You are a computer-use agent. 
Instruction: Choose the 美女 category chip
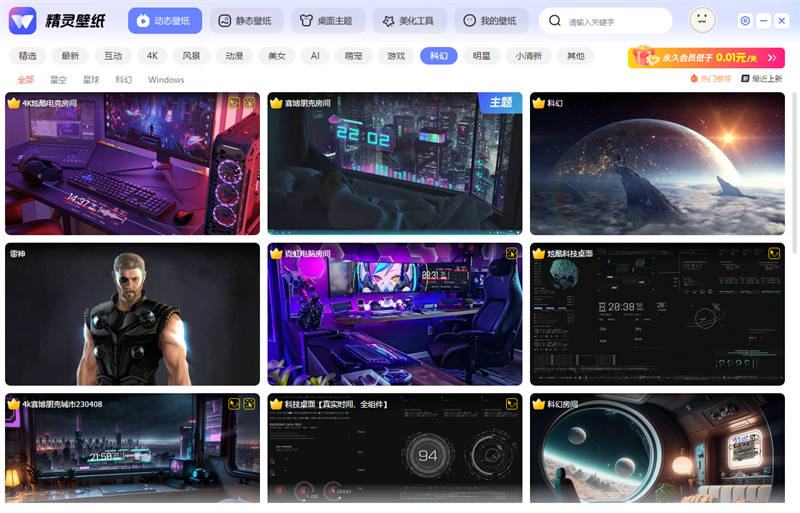pos(277,56)
